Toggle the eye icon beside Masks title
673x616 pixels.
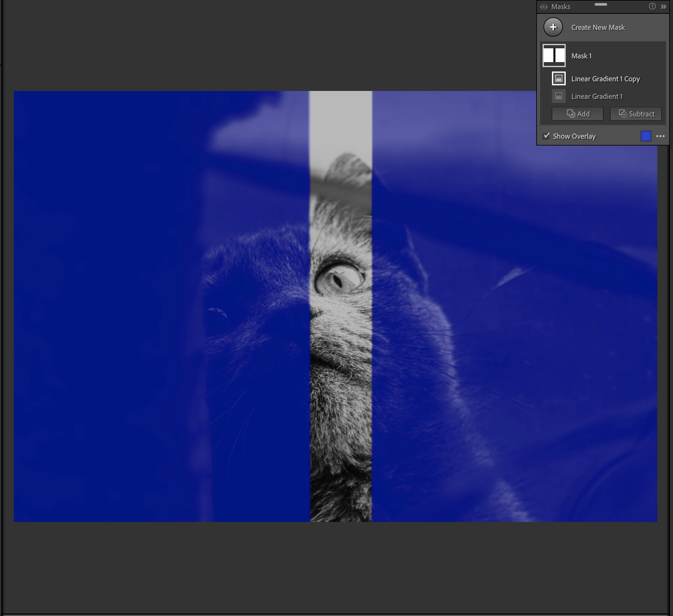click(543, 7)
